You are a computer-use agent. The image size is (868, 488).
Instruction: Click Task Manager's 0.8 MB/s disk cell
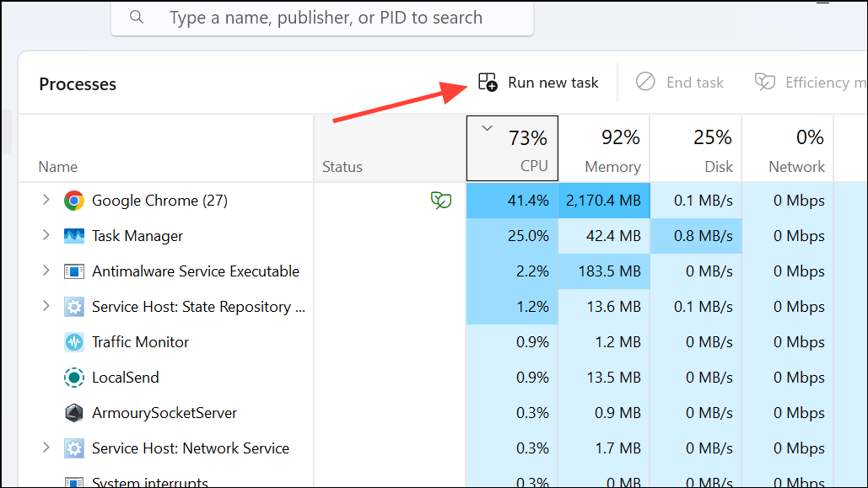[x=696, y=236]
